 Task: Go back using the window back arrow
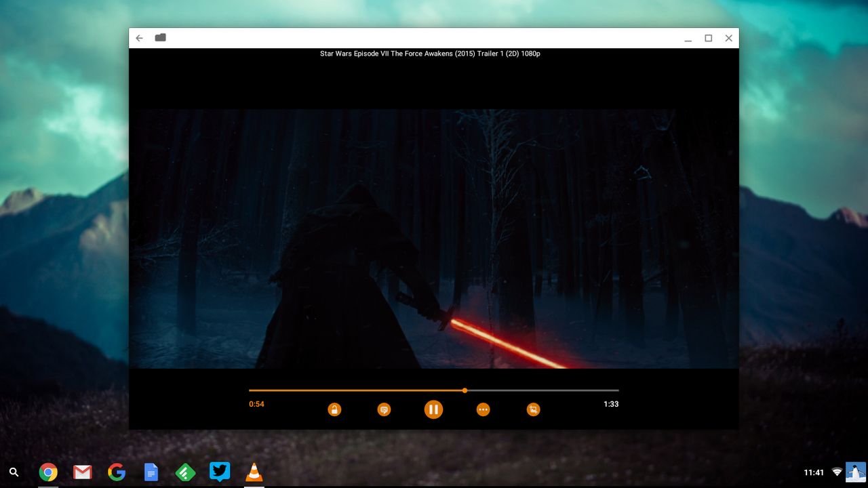pos(140,38)
